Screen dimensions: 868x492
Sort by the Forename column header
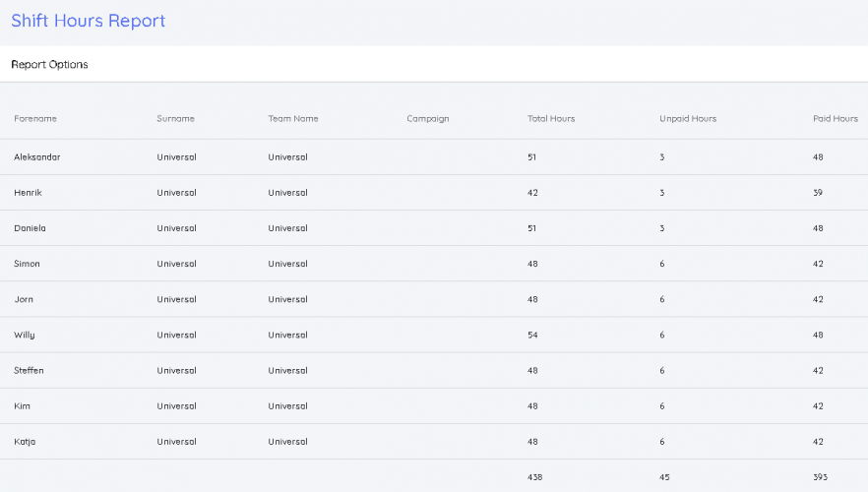coord(35,119)
